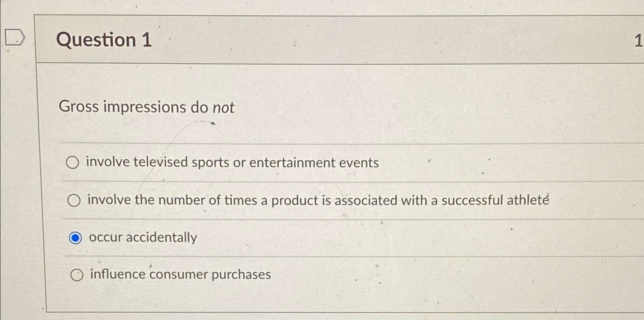
Task: Click the point value '1' for Question 1
Action: click(x=638, y=41)
